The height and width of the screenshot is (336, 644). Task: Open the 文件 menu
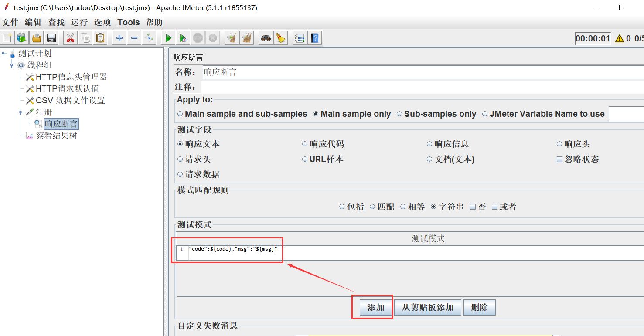10,22
